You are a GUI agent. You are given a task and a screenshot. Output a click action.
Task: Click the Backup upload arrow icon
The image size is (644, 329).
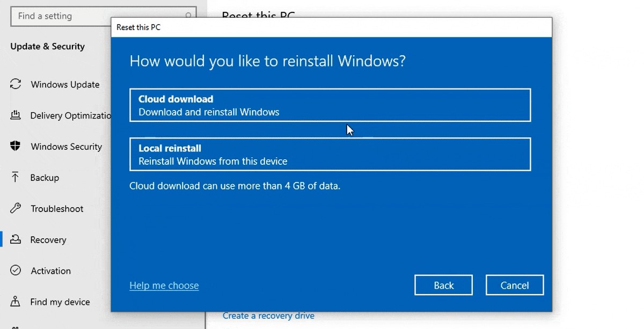pyautogui.click(x=16, y=177)
